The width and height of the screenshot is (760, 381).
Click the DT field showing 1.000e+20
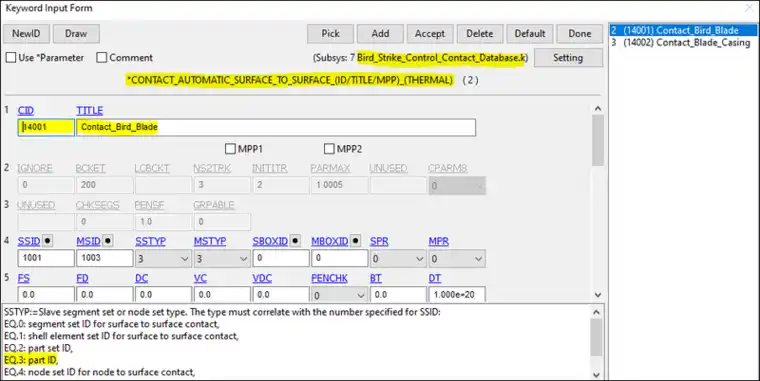457,294
